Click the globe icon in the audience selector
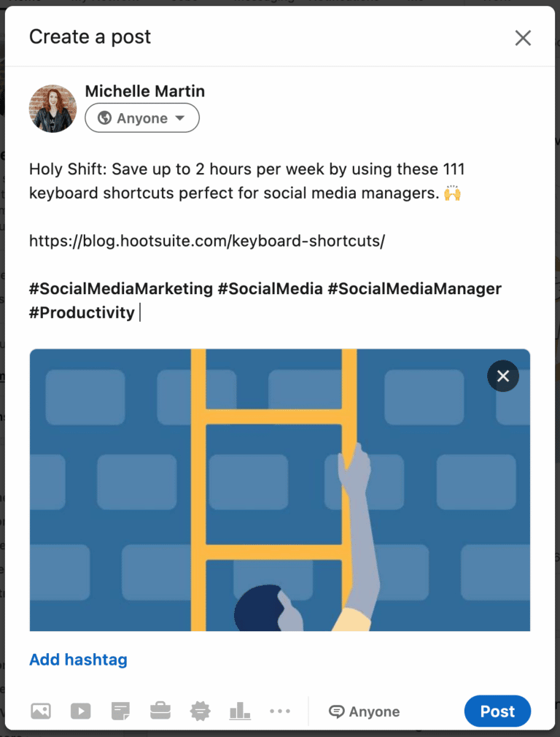This screenshot has width=560, height=737. point(105,117)
